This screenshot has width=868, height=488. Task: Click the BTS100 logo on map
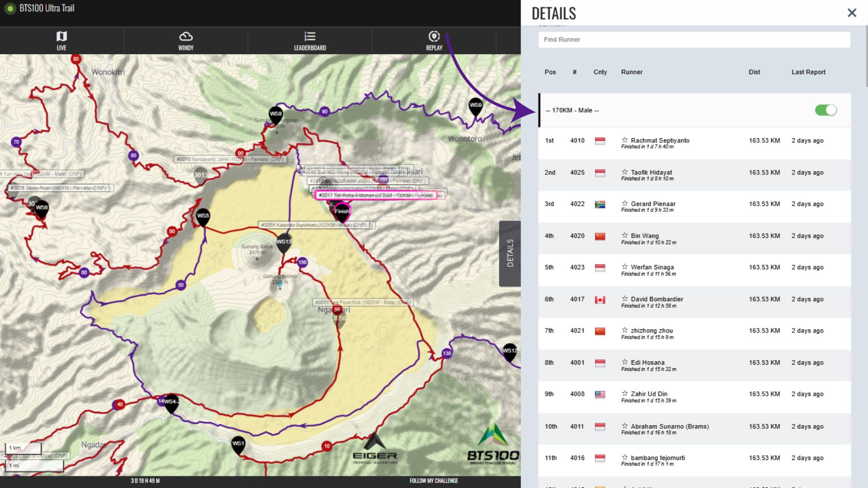[493, 444]
